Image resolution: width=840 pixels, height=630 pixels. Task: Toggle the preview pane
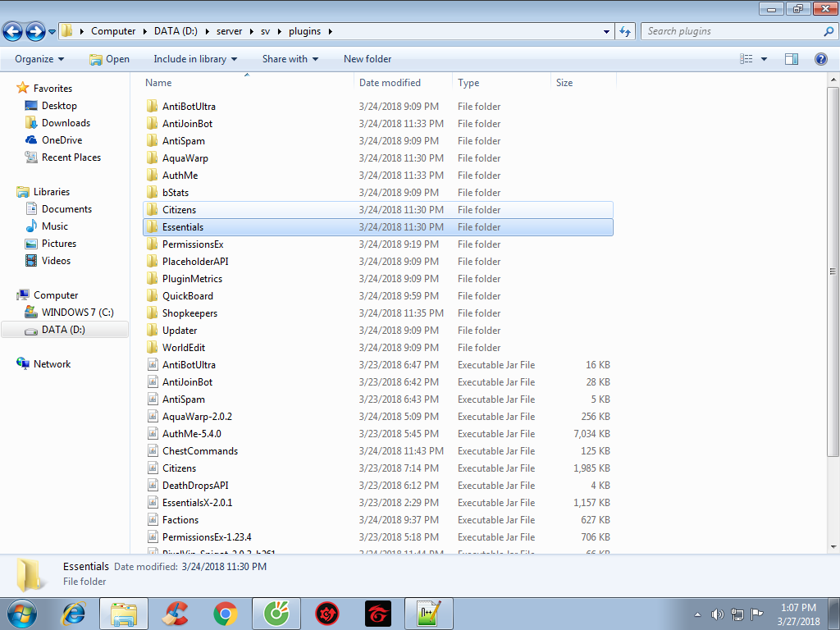tap(792, 59)
